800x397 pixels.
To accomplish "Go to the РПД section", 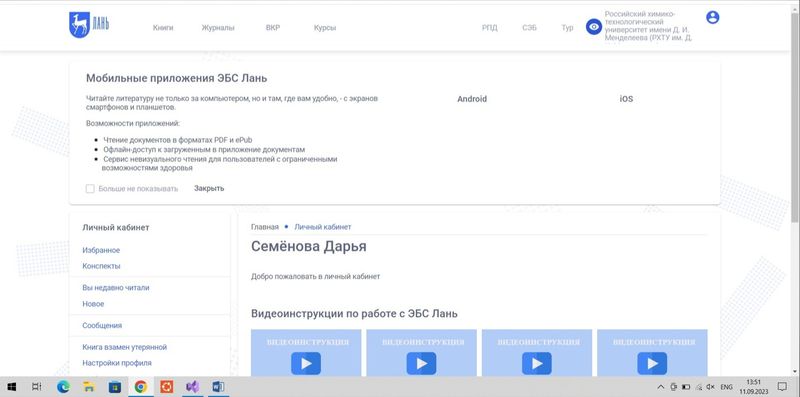I will [489, 28].
